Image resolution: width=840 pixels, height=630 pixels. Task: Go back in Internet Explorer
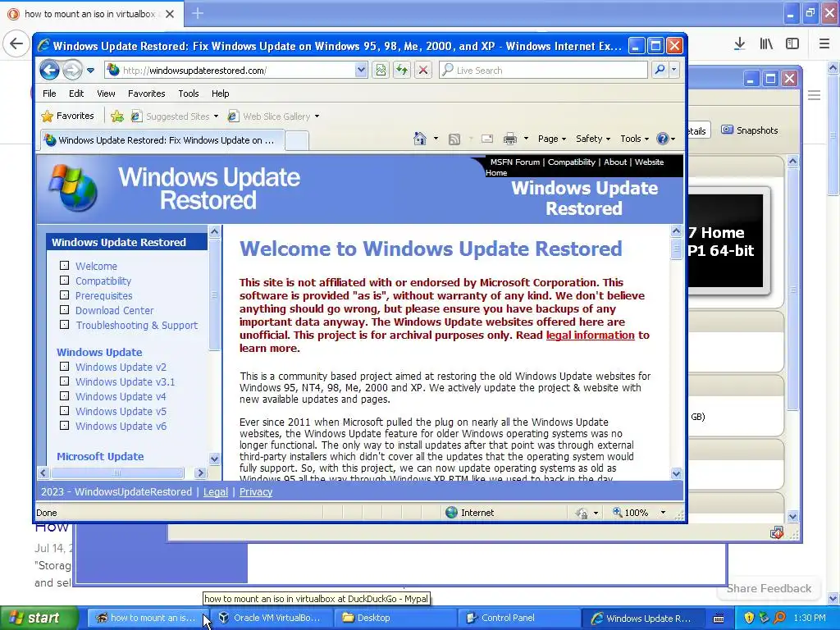point(49,70)
